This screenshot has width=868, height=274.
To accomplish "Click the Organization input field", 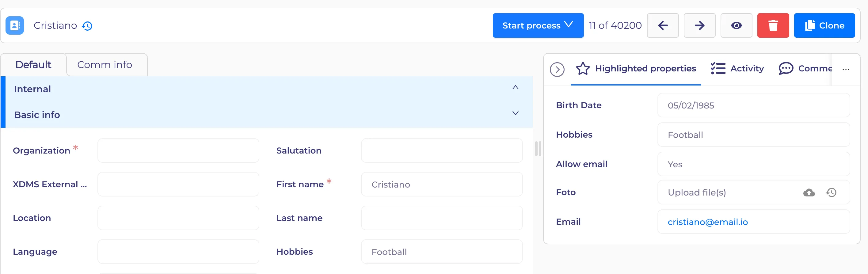I will 178,150.
